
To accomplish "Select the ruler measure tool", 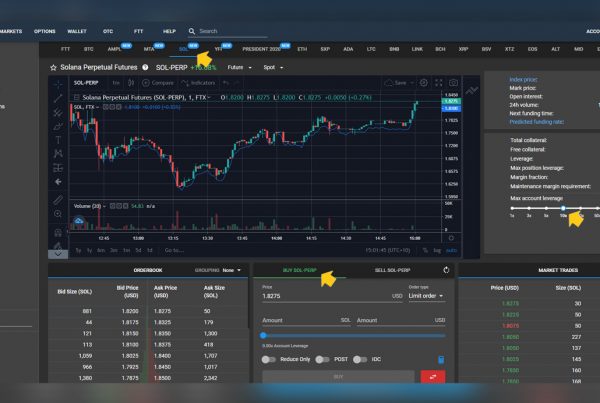I will coord(58,199).
